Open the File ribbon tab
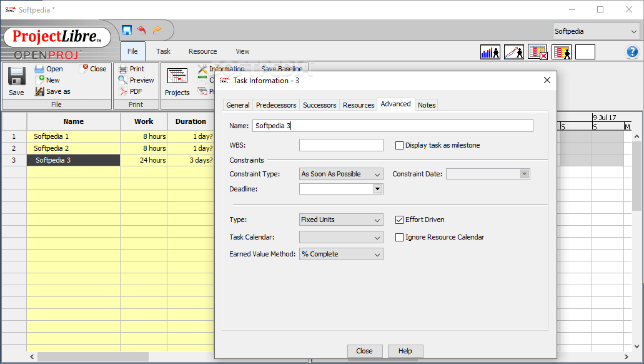644x364 pixels. pyautogui.click(x=132, y=51)
